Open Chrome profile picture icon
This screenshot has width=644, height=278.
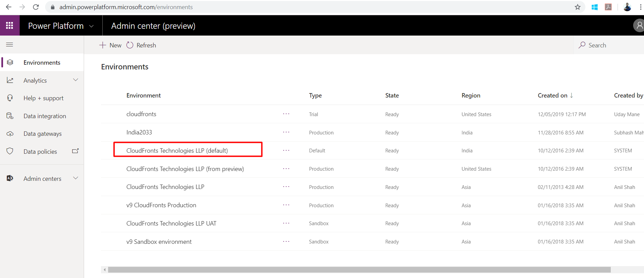(627, 7)
